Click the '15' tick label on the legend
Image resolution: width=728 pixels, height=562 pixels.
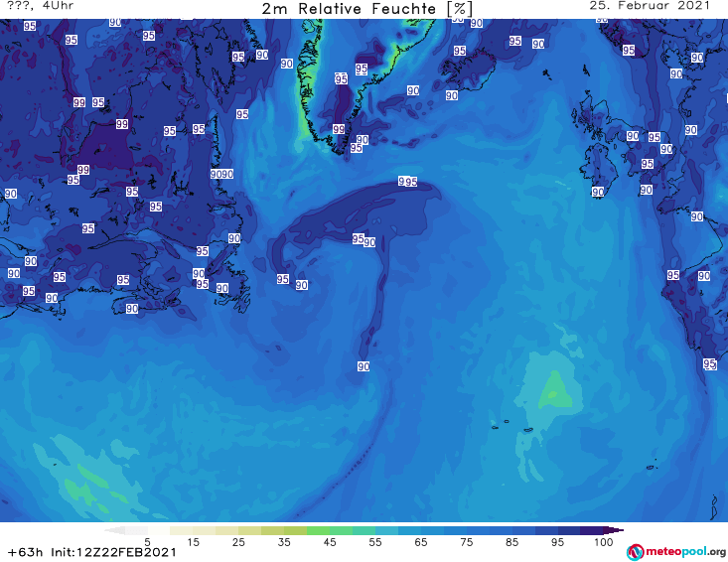click(x=193, y=542)
